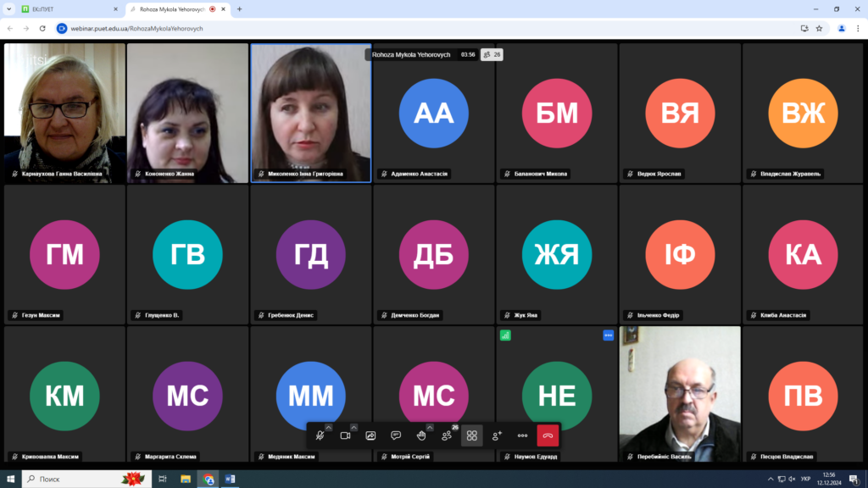868x488 pixels.
Task: Unmute the microphone in the meeting toolbar
Action: pyautogui.click(x=320, y=435)
